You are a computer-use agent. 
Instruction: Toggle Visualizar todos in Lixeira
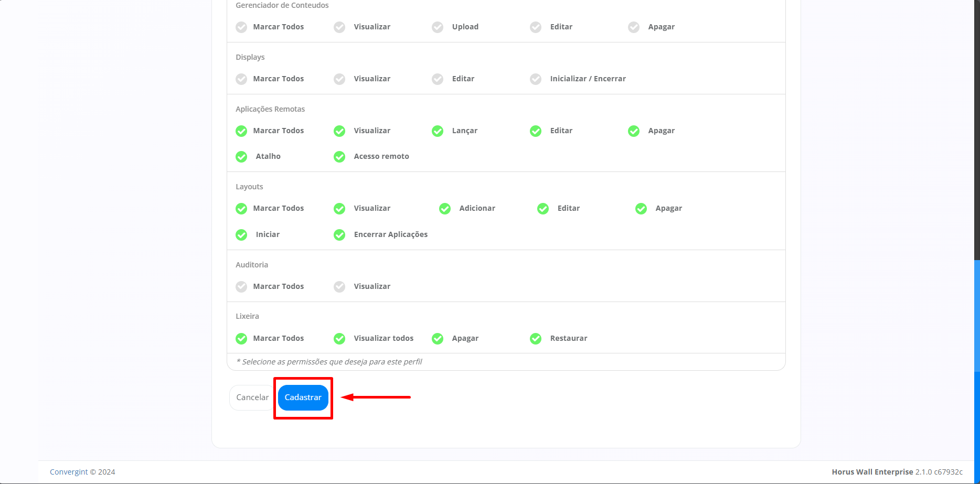pos(339,339)
